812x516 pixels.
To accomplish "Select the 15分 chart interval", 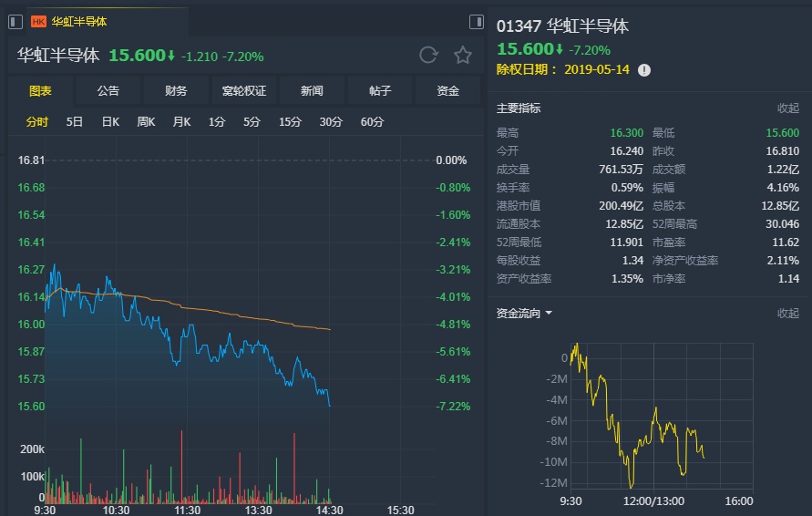I will point(290,122).
